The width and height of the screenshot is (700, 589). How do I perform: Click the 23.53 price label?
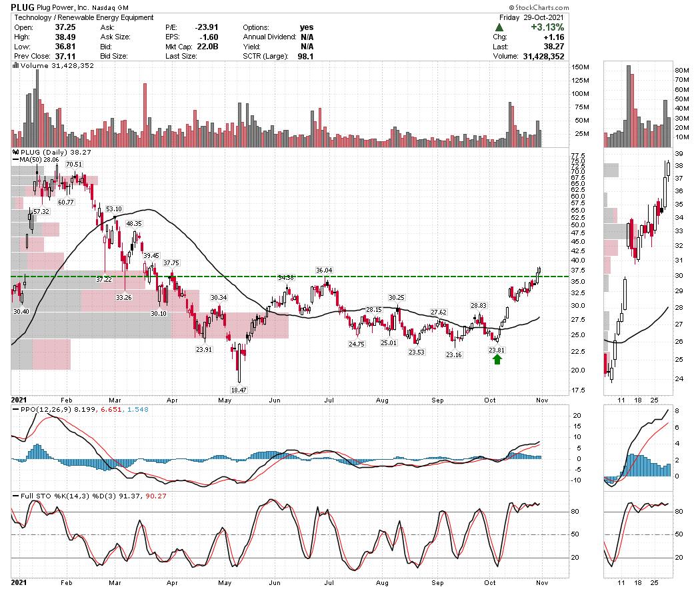tap(417, 352)
